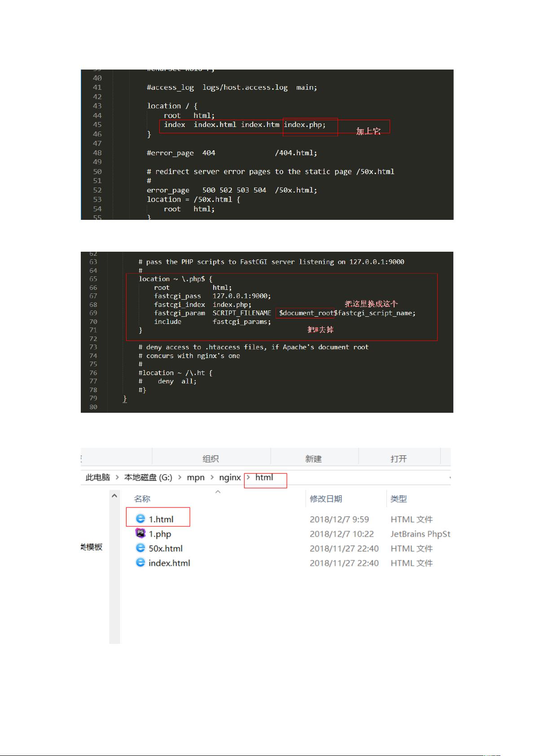This screenshot has width=535, height=756.
Task: Click the navigation pane scroll-up arrow
Action: click(x=114, y=495)
